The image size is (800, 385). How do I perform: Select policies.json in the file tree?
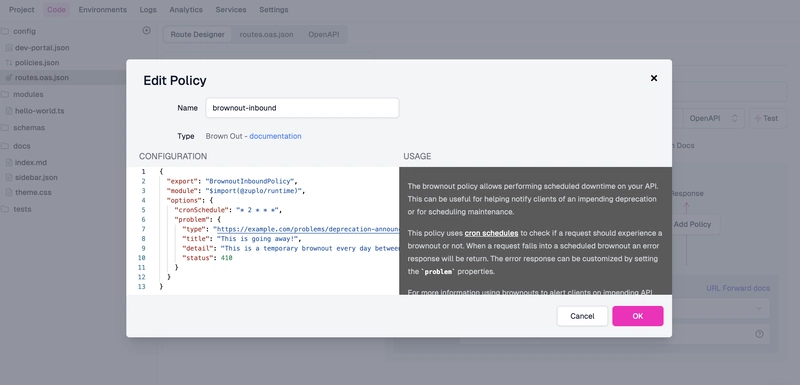37,63
